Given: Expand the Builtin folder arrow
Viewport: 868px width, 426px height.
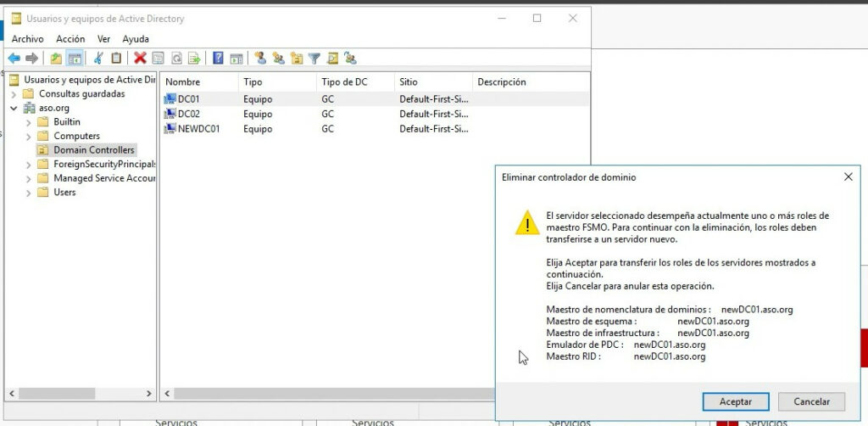Looking at the screenshot, I should pyautogui.click(x=28, y=122).
